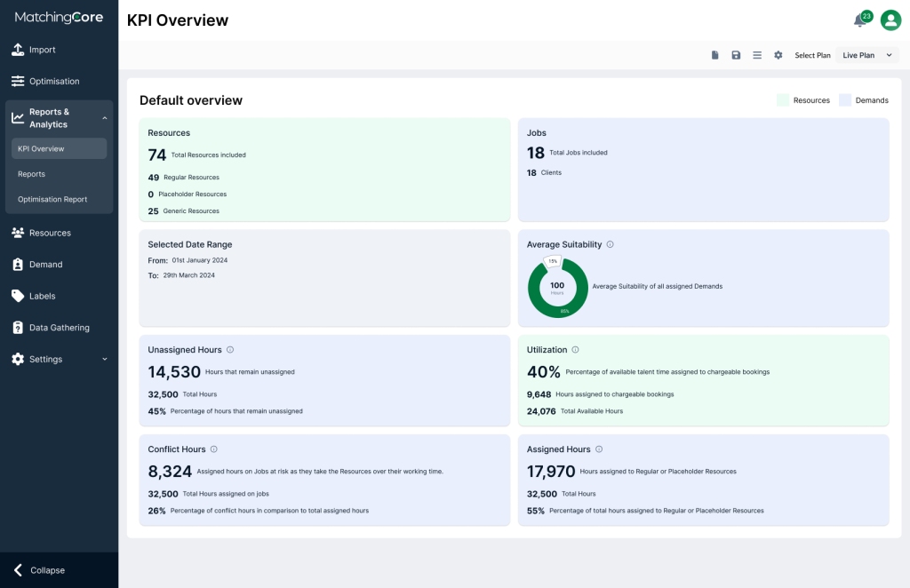Click the Demand badge icon
910x588 pixels.
(x=18, y=265)
